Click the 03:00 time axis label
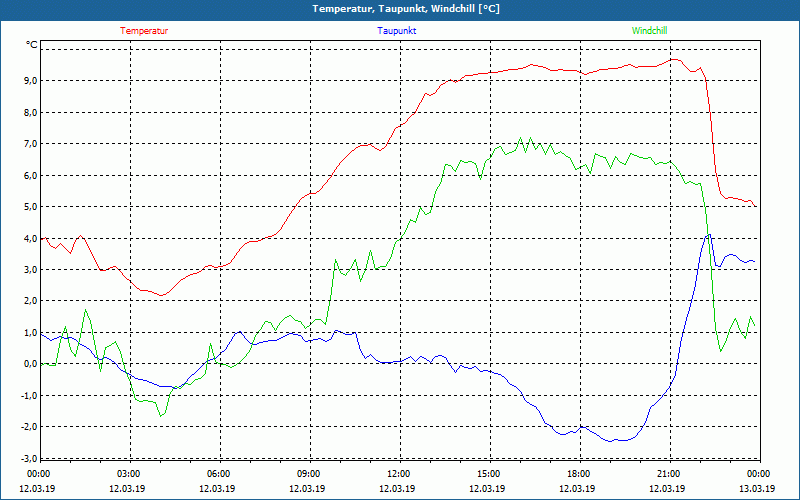800x500 pixels. pos(129,474)
